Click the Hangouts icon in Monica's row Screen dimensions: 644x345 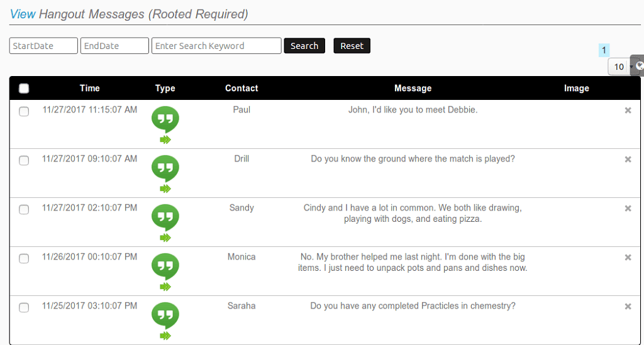tap(165, 266)
